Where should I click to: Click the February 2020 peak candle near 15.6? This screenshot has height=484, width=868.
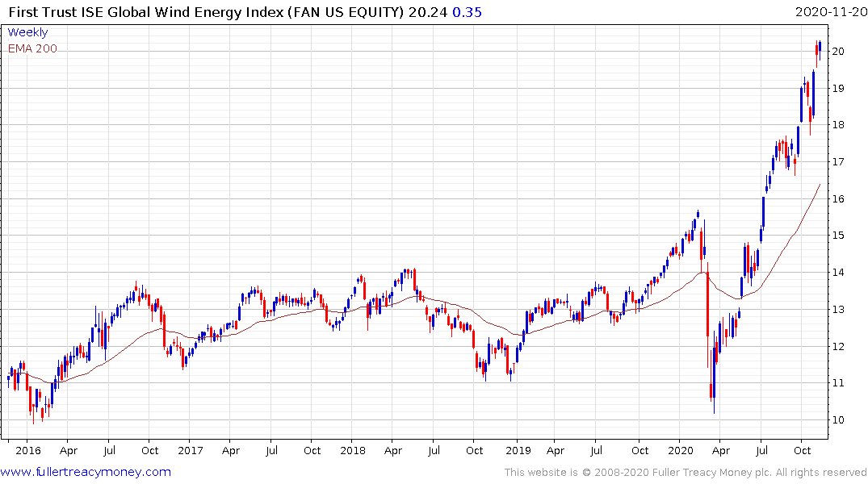tap(698, 214)
